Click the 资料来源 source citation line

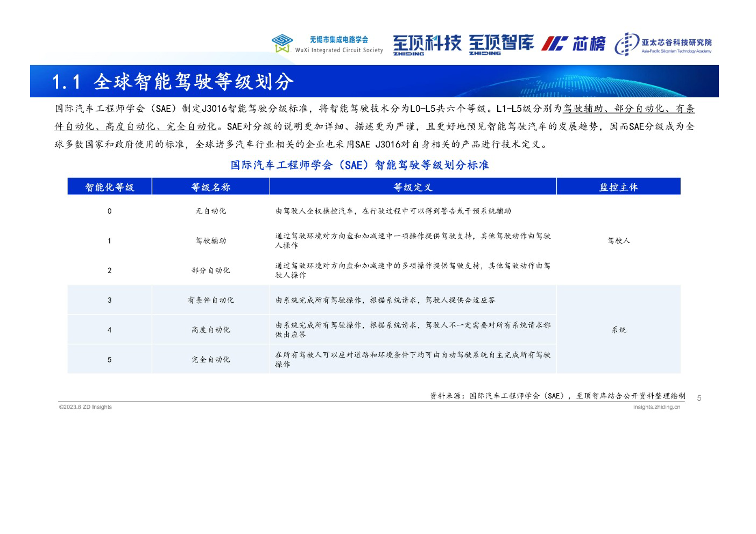(x=557, y=396)
